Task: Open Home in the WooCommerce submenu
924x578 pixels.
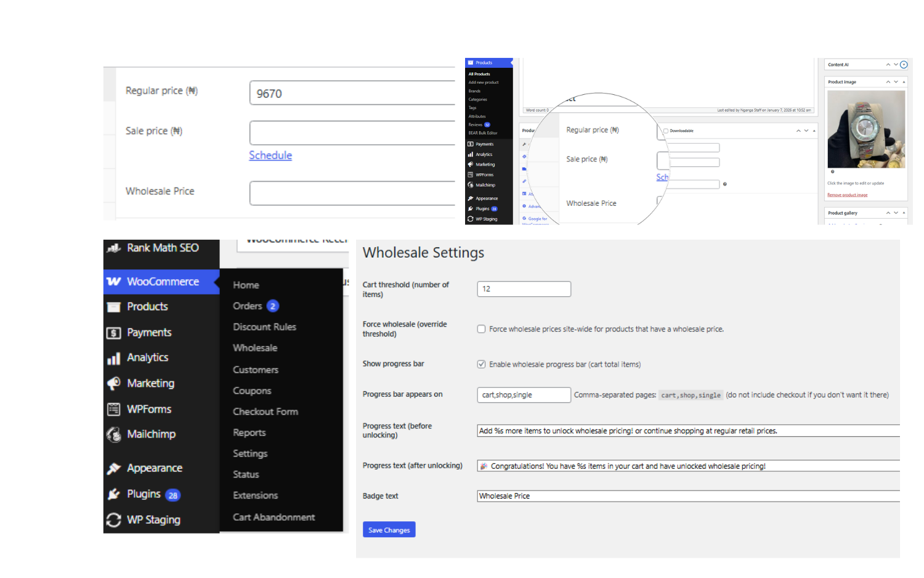Action: (246, 285)
